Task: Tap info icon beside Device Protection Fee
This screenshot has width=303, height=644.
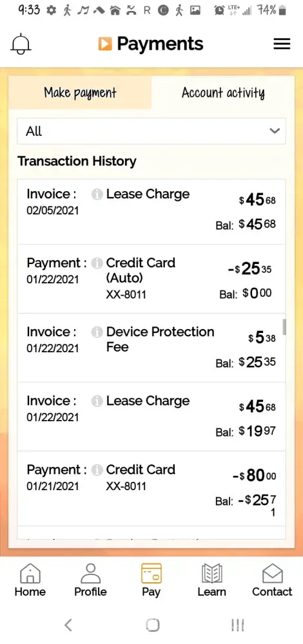Action: point(97,332)
